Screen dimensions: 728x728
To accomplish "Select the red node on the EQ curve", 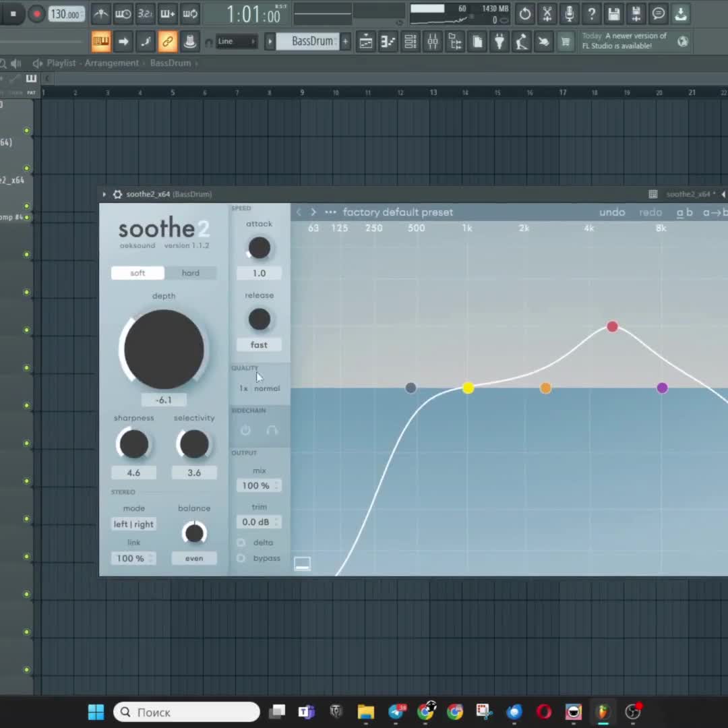I will tap(612, 326).
